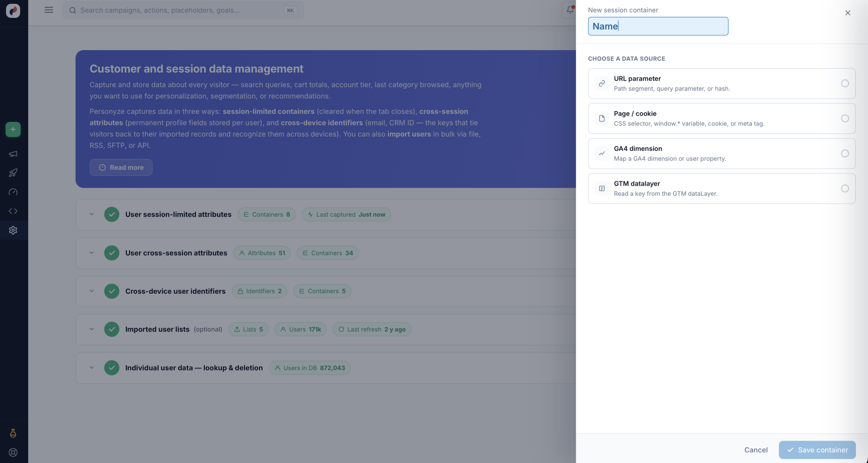
Task: Focus the container Name input field
Action: [658, 26]
